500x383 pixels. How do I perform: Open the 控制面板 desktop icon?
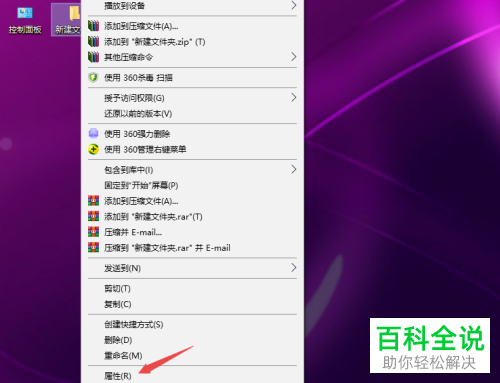(x=25, y=20)
